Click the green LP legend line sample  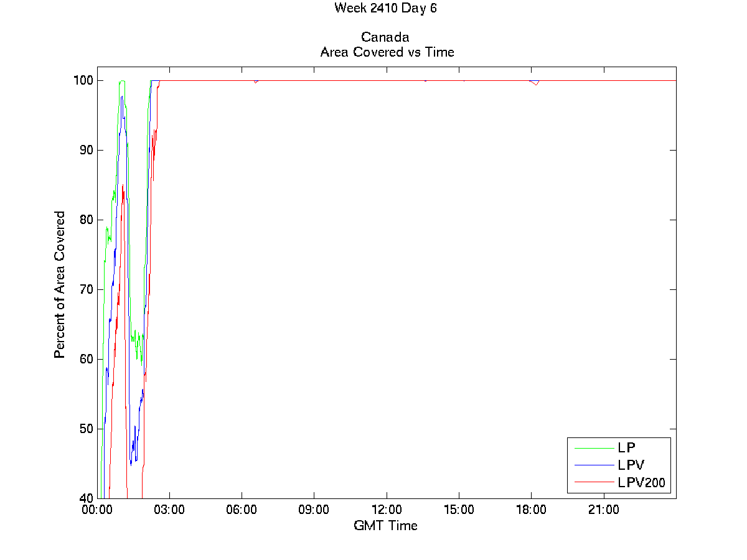click(x=592, y=447)
